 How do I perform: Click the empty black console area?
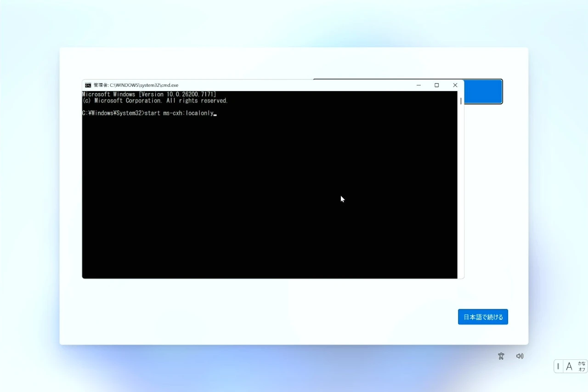(230, 207)
